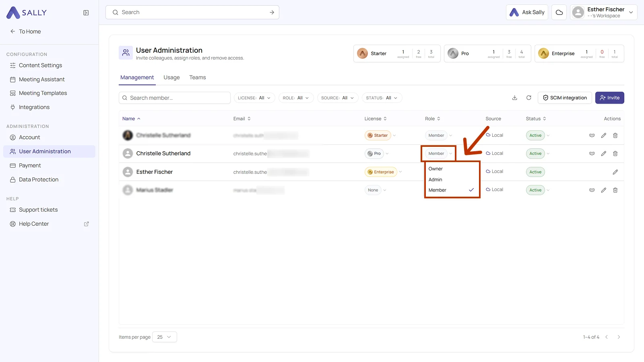Impersonate the Starter license user
644x362 pixels.
[x=592, y=136]
